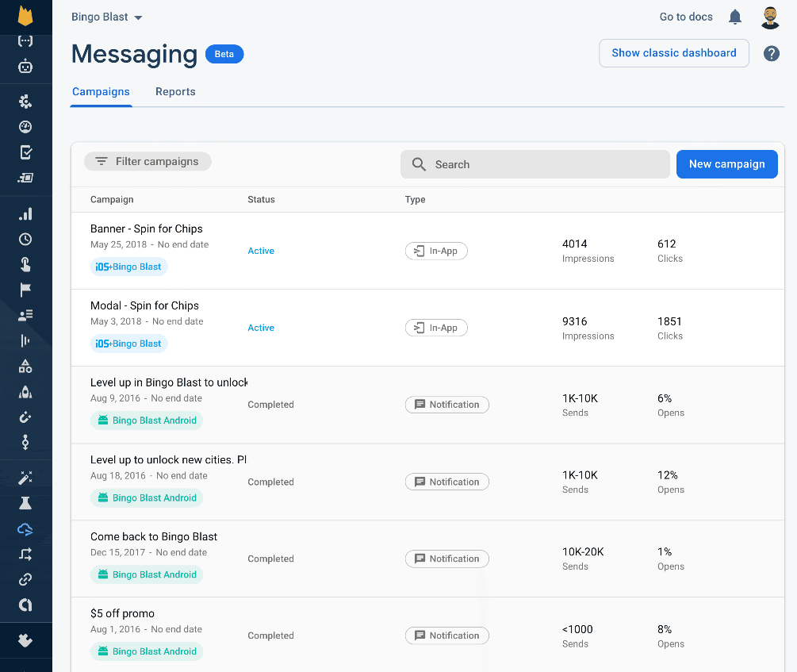Click the New campaign button
Screen dimensions: 797x672
[726, 164]
